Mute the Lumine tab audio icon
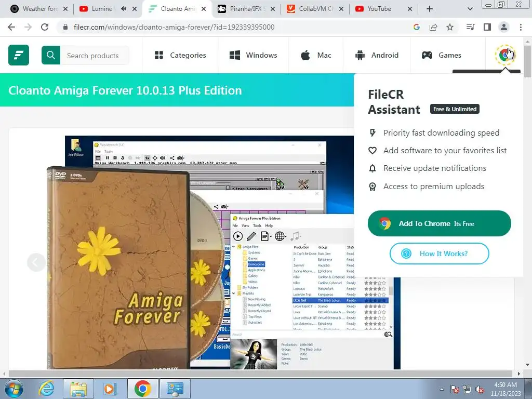 pos(124,9)
